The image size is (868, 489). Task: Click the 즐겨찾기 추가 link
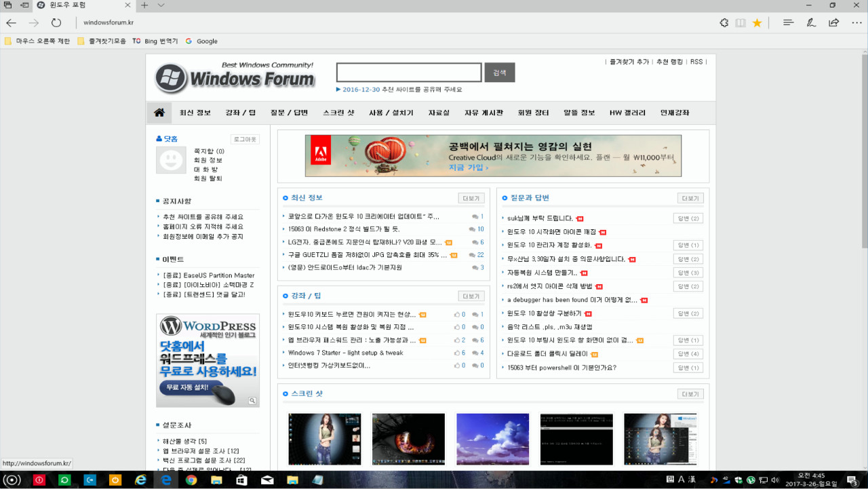[629, 62]
